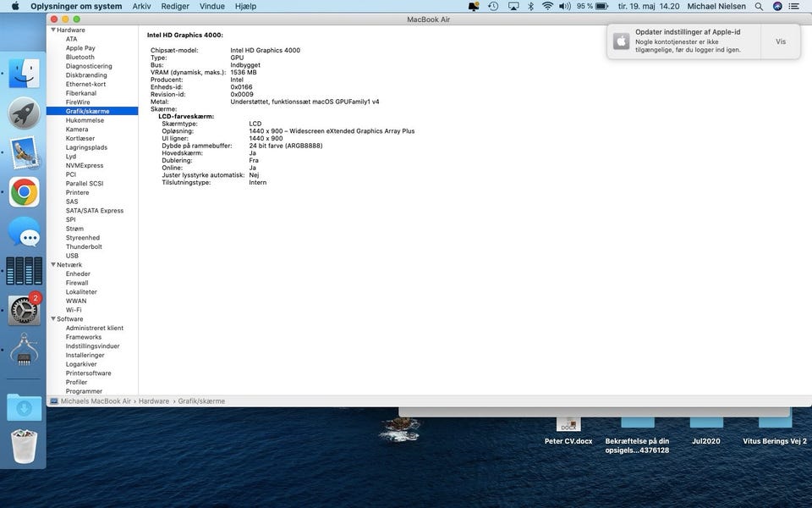Open Messages app in the Dock
The width and height of the screenshot is (812, 508).
tap(24, 231)
